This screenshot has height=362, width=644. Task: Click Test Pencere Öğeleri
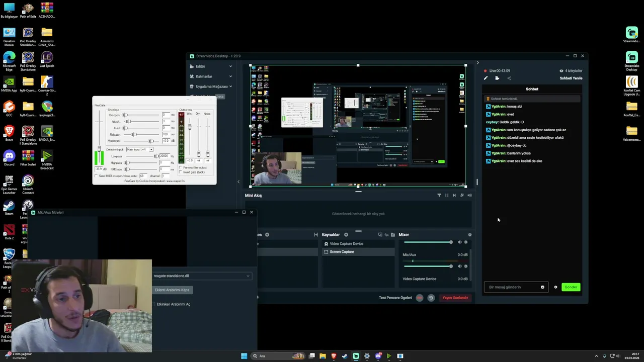(x=395, y=298)
